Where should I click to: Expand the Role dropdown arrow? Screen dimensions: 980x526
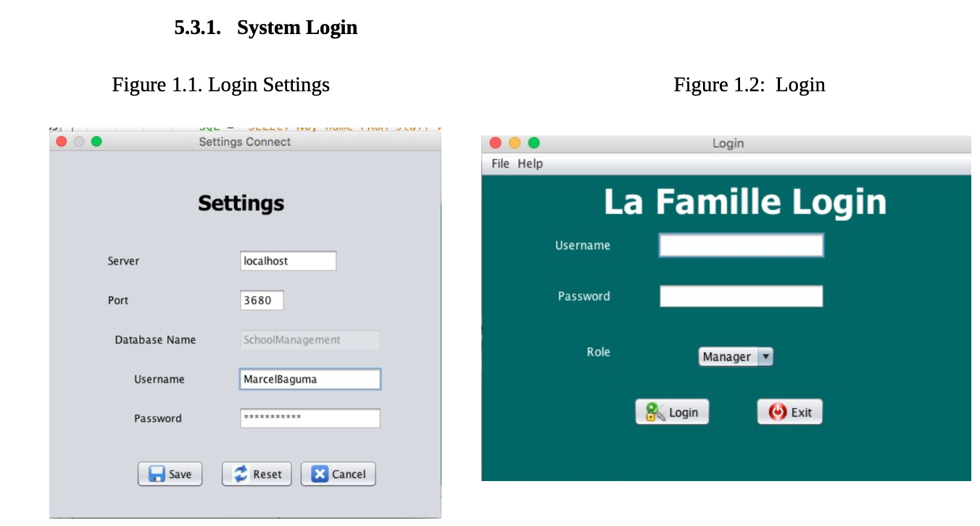[765, 356]
